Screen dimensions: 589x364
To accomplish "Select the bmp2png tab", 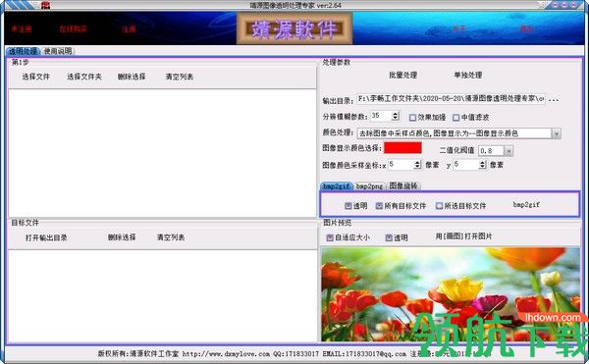I will point(369,185).
